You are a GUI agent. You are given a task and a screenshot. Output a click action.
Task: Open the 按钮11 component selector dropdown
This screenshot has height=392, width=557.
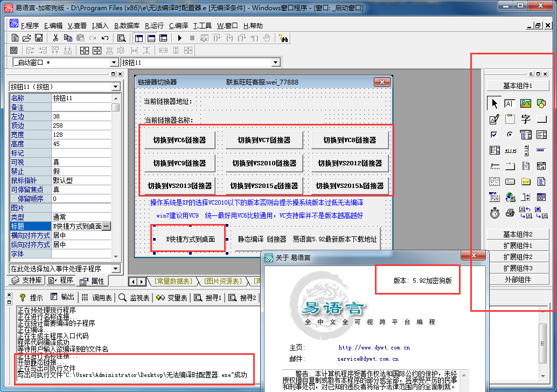(x=276, y=62)
